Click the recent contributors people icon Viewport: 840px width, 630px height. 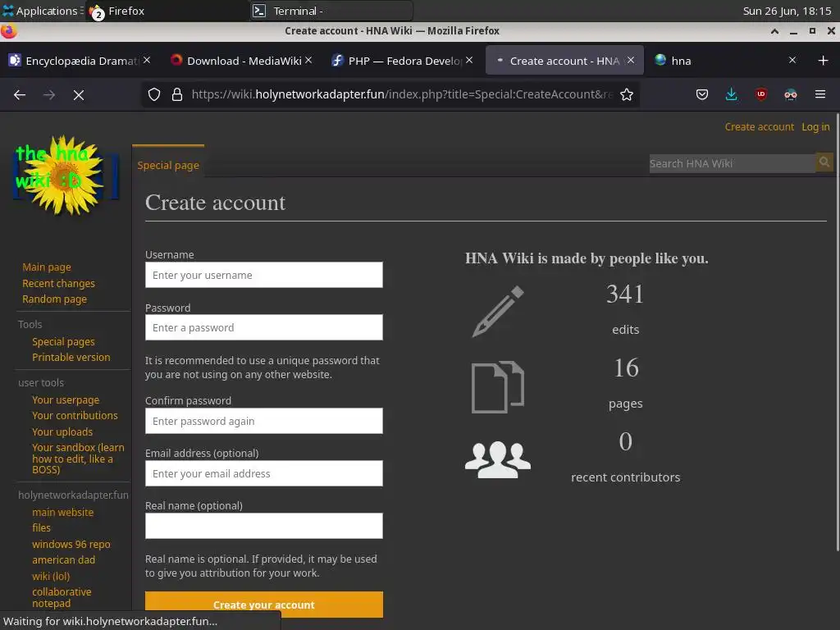point(498,459)
